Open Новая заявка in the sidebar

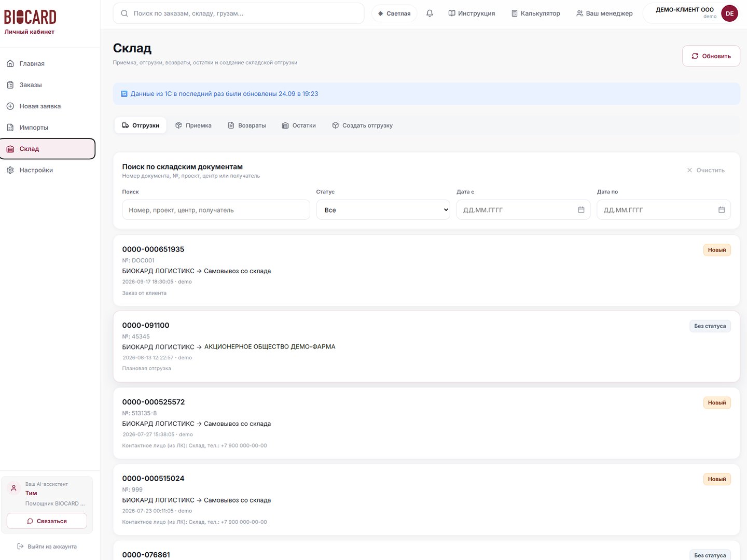pos(48,106)
